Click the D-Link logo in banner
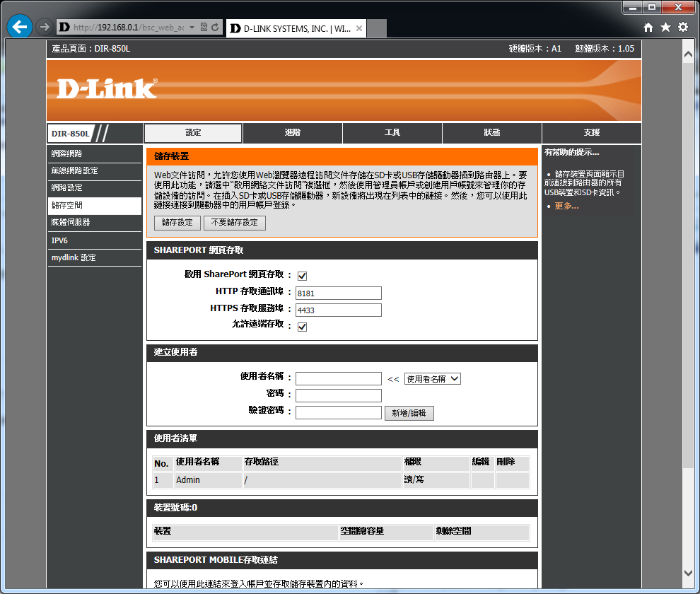Image resolution: width=700 pixels, height=594 pixels. pyautogui.click(x=106, y=88)
